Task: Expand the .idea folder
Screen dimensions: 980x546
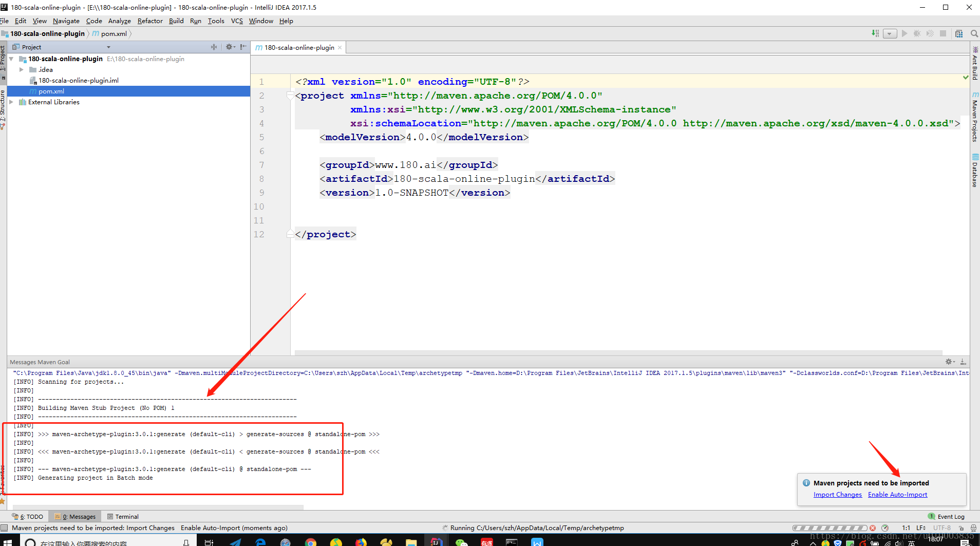Action: 21,69
